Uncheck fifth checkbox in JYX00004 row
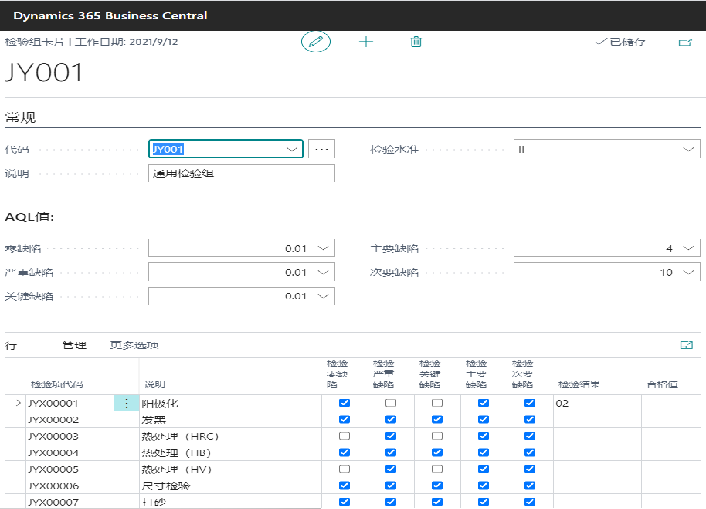 pos(530,452)
